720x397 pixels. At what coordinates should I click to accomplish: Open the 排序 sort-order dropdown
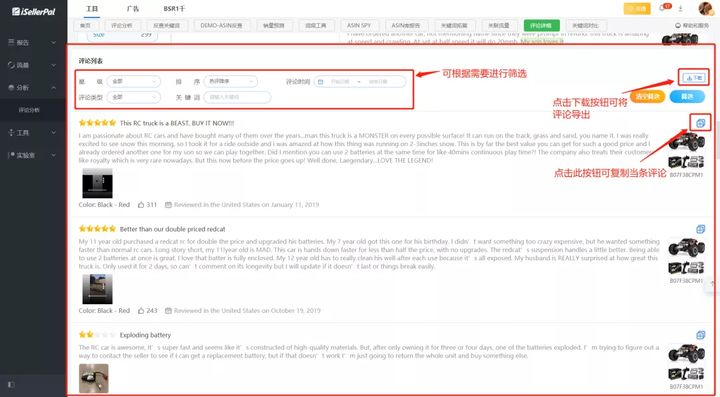[231, 81]
